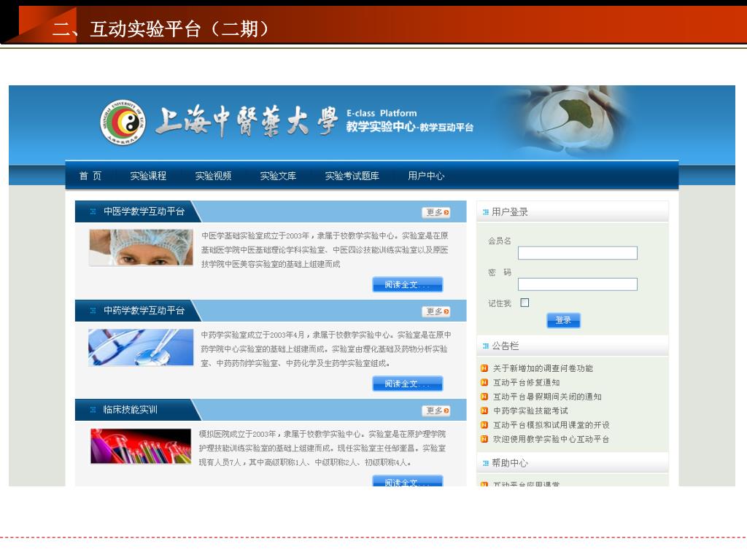
Task: Click orange bullet icon beside 中药学实验技能考试
Action: [x=484, y=411]
